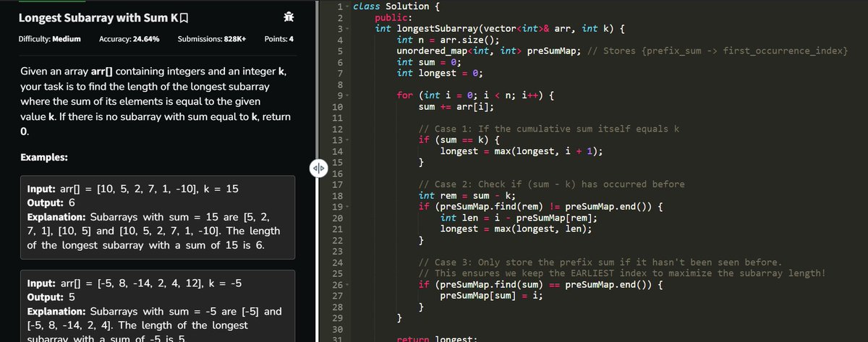Click in code line 'int n = arr.size();'
This screenshot has width=868, height=342.
[448, 40]
